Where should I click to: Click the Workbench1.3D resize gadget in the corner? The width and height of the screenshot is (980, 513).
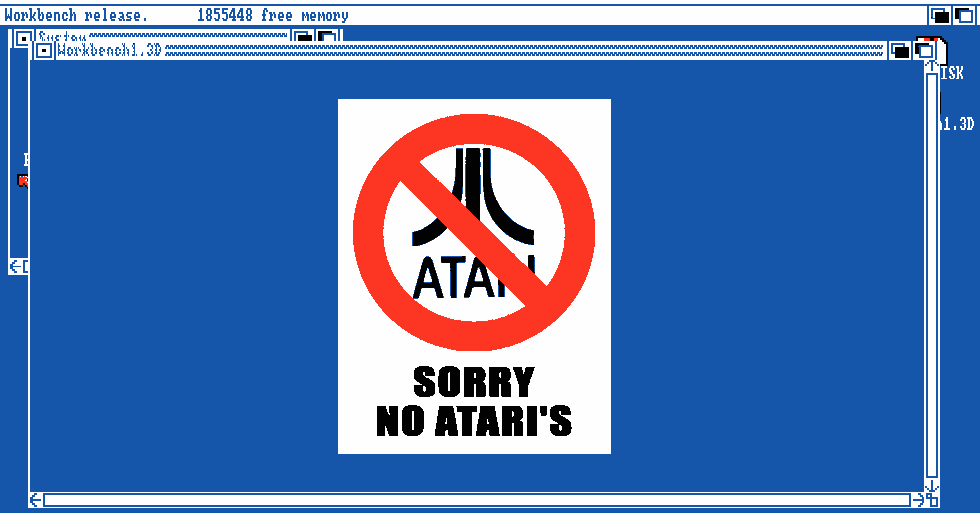tap(932, 499)
